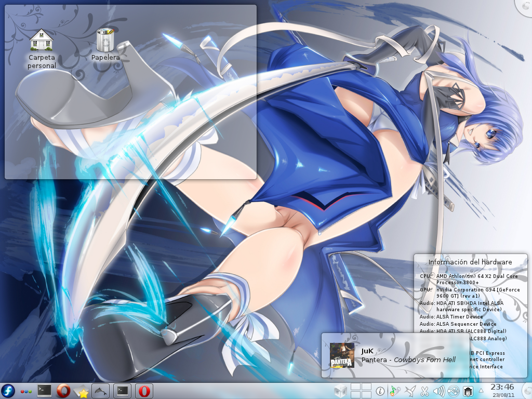Click the GPU nVidia GeForce 9600 GT entry

click(470, 293)
